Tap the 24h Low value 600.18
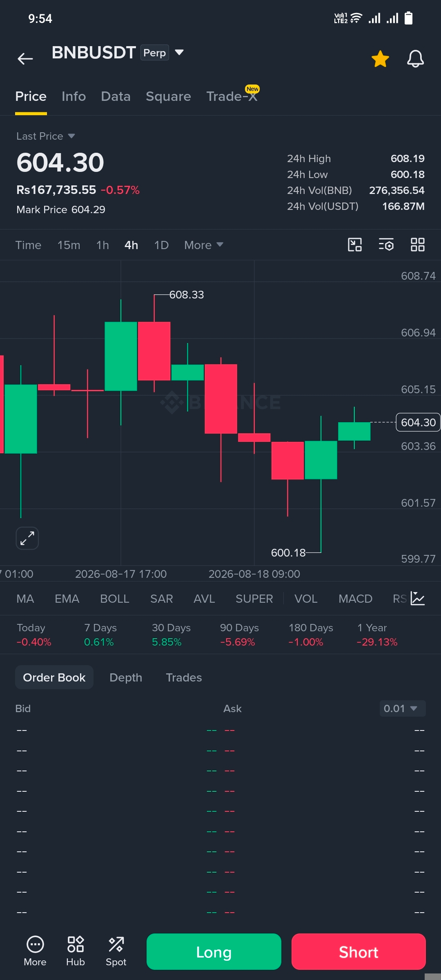Screen dimensions: 441x980 coord(408,174)
